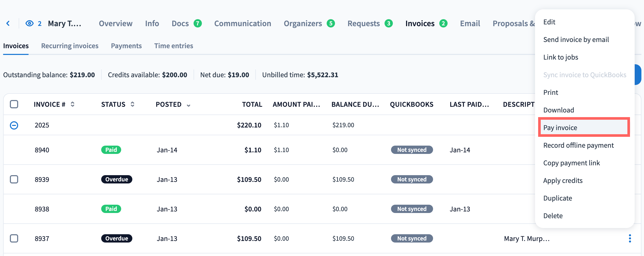Screen dimensions: 644x256
Task: Open the Payments sub-tab
Action: (126, 46)
